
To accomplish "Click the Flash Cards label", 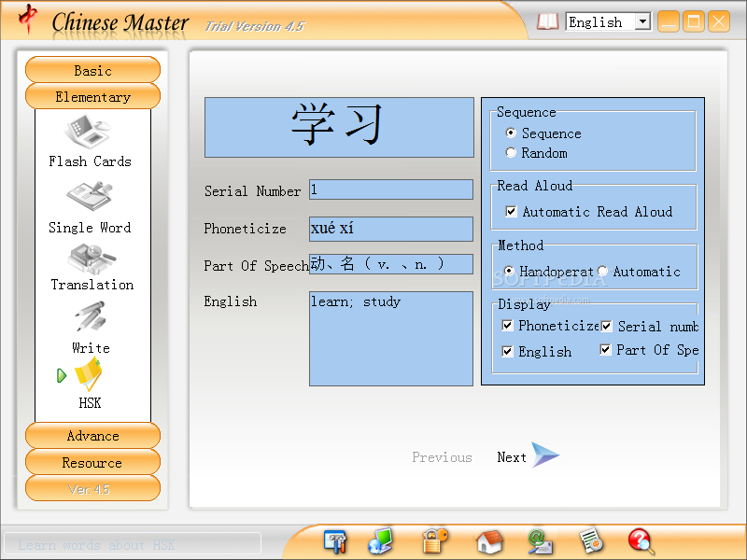I will tap(90, 161).
